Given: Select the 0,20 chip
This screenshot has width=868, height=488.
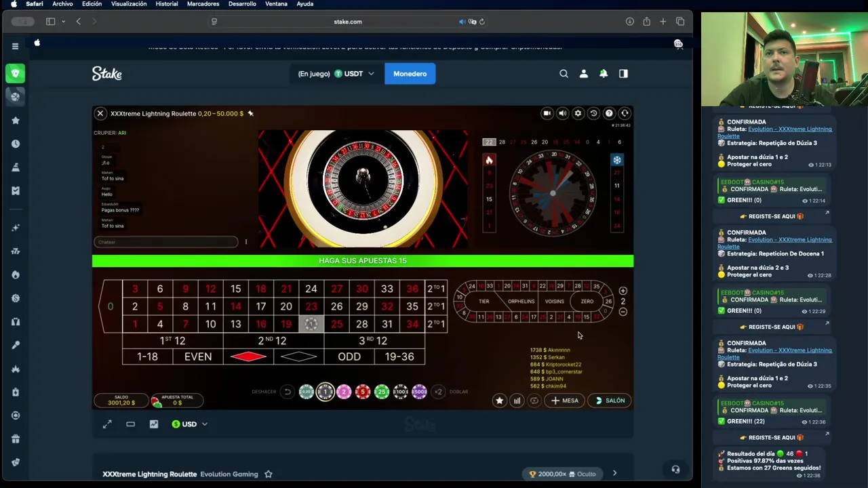Looking at the screenshot, I should pos(306,392).
